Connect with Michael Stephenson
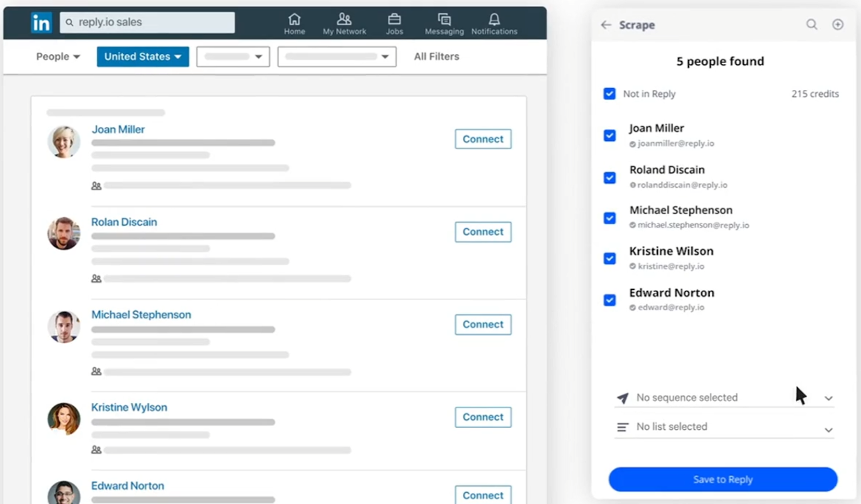This screenshot has height=504, width=861. coord(482,324)
